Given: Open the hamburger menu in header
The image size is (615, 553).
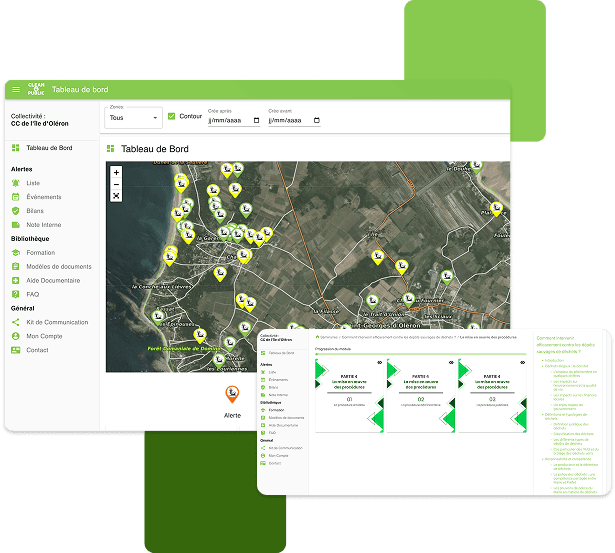Looking at the screenshot, I should pos(15,90).
